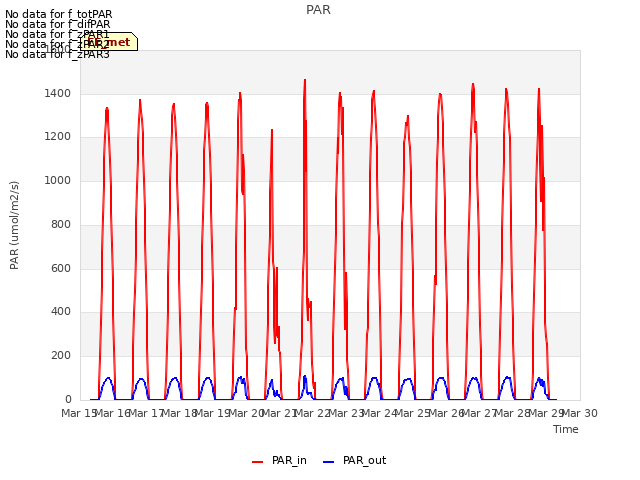
Task: Toggle the PAR_in legend entry
Action: click(279, 460)
